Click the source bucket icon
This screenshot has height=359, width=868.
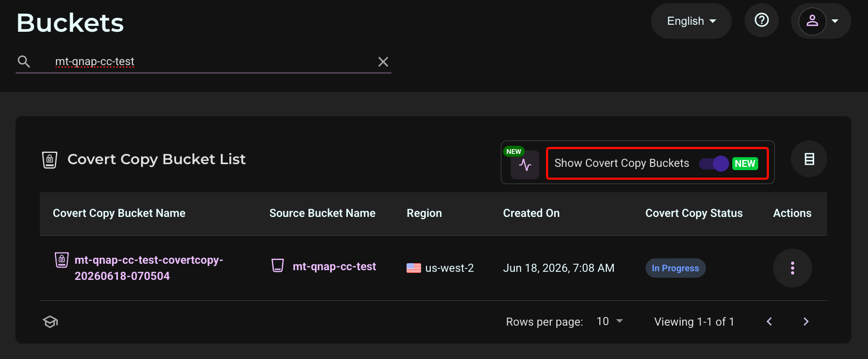278,265
